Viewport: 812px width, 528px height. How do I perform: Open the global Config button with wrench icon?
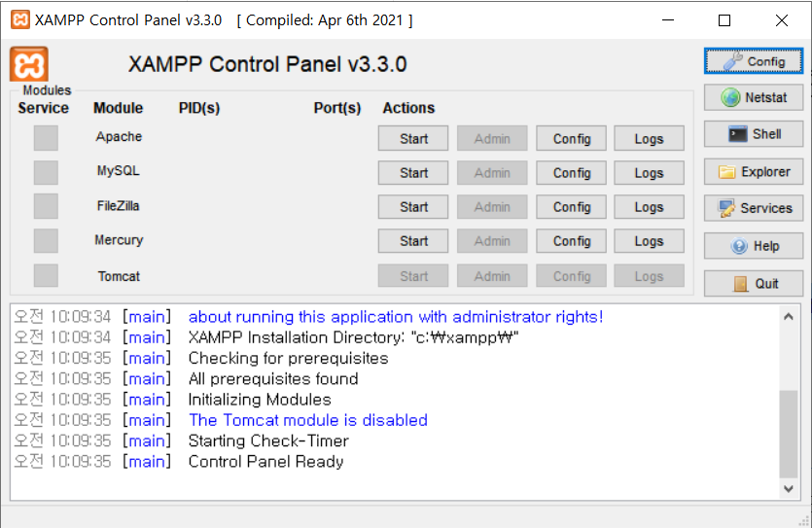pos(754,61)
